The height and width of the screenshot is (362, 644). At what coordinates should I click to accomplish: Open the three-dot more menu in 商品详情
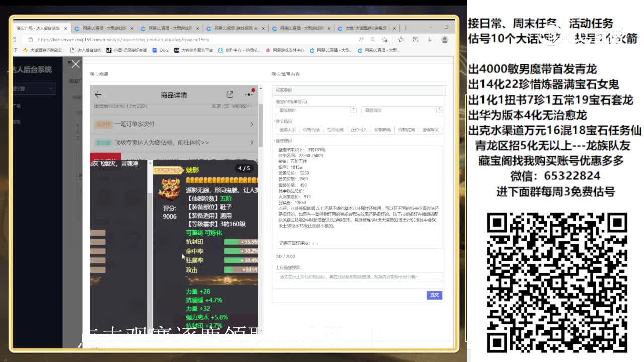pos(249,94)
